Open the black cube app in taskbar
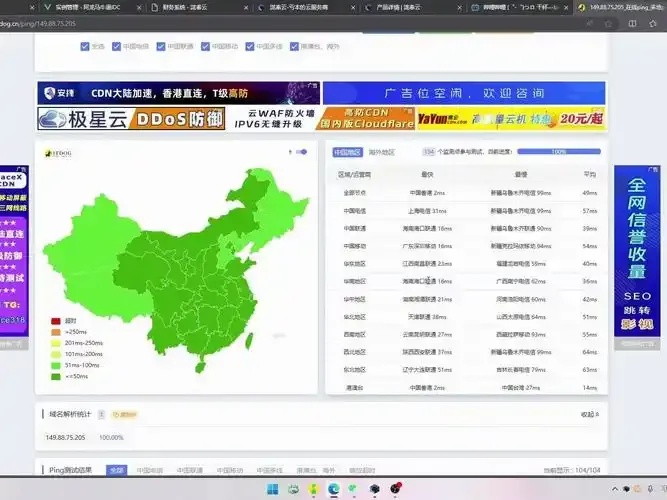This screenshot has height=500, width=667. coord(374,489)
